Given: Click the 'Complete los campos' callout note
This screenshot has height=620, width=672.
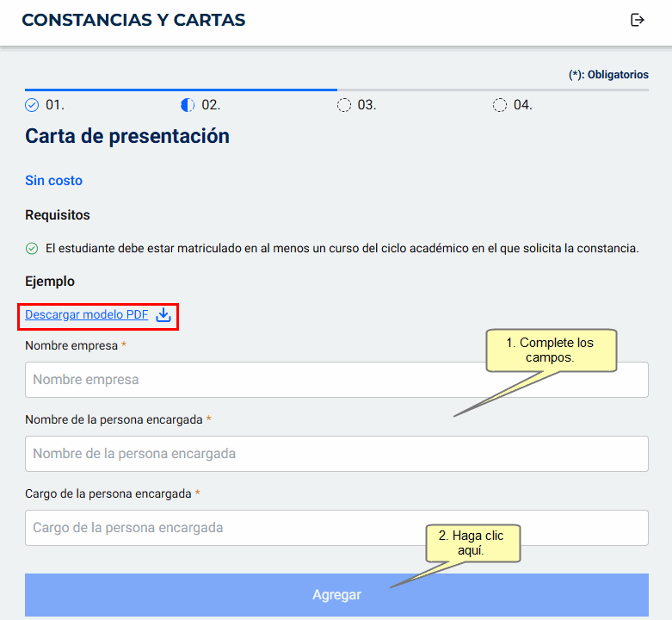Looking at the screenshot, I should [x=551, y=350].
